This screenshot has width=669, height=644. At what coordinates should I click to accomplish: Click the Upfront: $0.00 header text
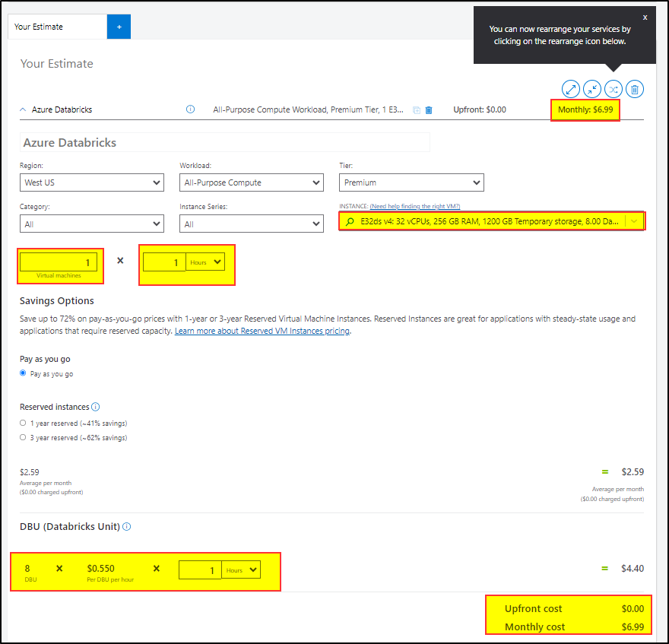tap(480, 109)
